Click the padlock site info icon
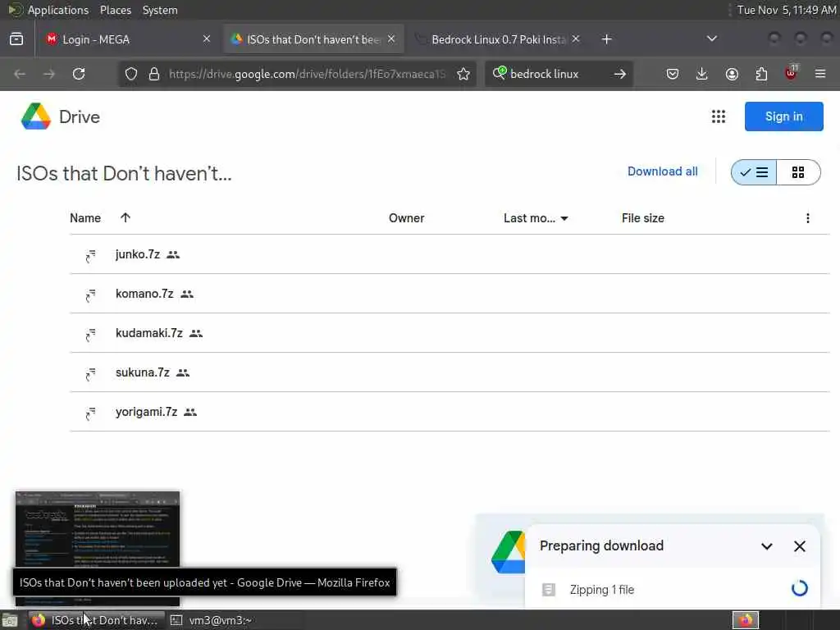The width and height of the screenshot is (840, 630). click(x=153, y=74)
